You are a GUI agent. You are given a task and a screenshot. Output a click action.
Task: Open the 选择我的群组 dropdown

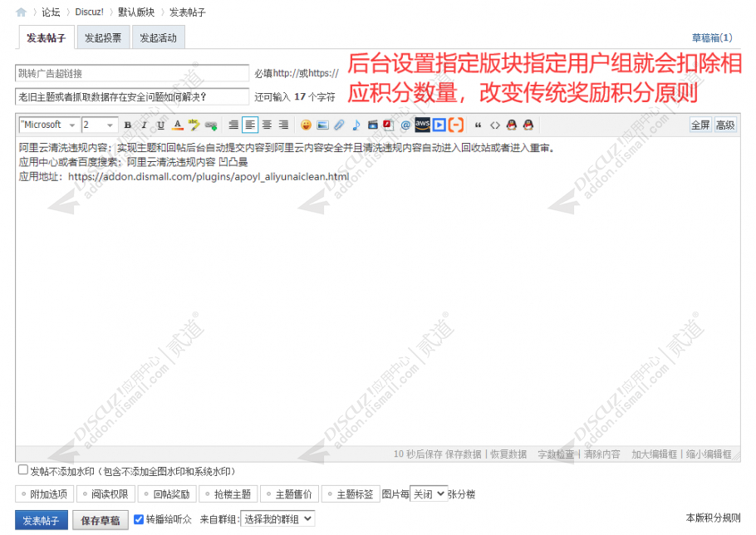[277, 519]
